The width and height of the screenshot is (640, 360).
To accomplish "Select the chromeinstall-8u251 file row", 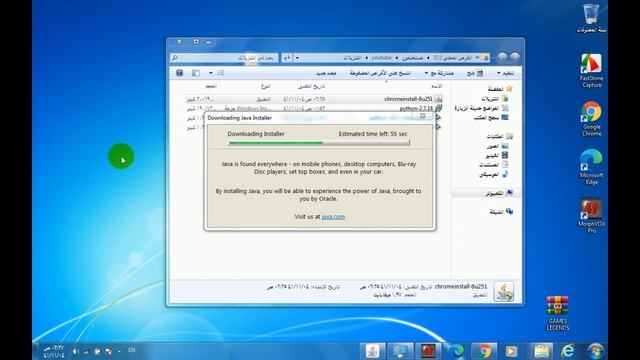I will [314, 99].
